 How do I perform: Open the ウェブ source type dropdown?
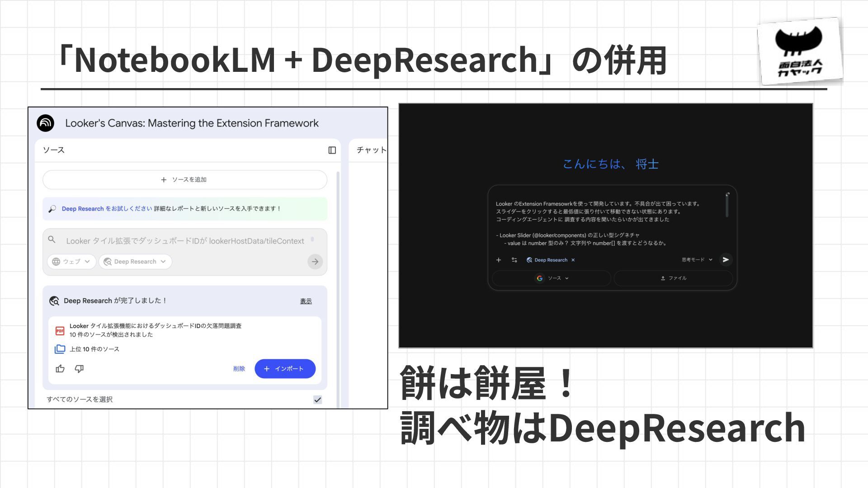(71, 262)
